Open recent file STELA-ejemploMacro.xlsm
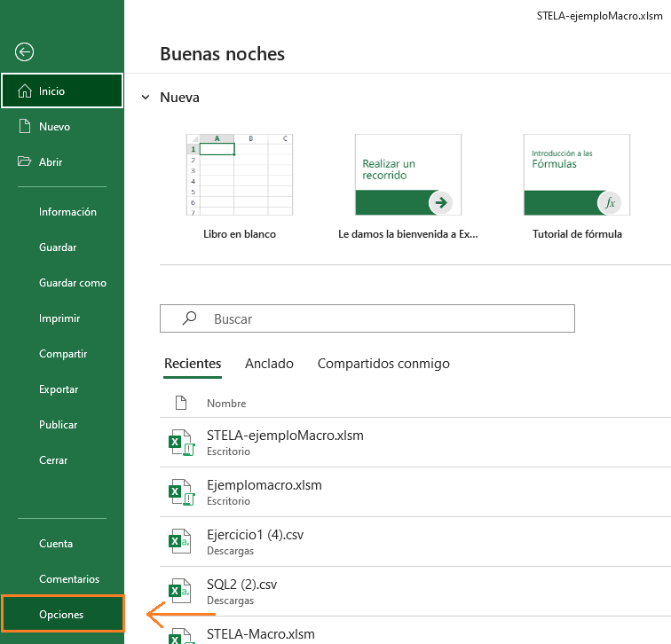 pyautogui.click(x=415, y=443)
